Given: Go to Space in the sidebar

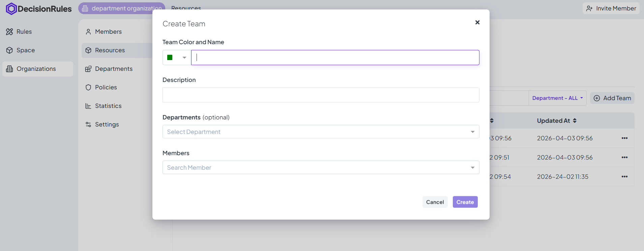Looking at the screenshot, I should click(x=25, y=50).
